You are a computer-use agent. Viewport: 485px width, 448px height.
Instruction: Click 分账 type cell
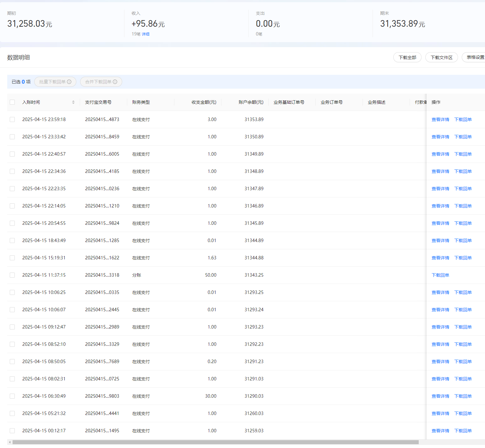click(137, 275)
